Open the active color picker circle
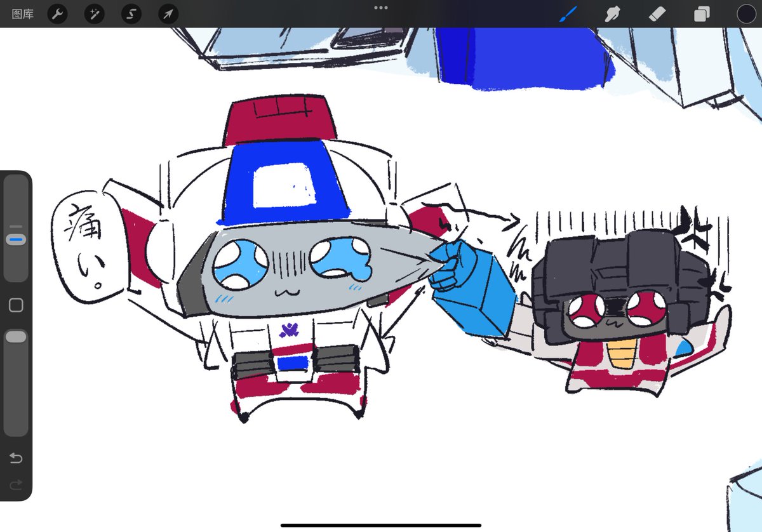 click(x=746, y=14)
